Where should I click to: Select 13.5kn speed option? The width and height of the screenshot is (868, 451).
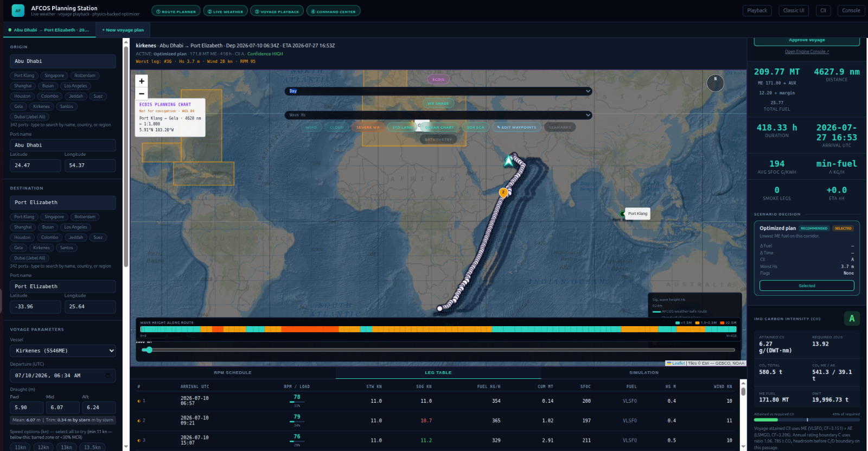[92, 447]
